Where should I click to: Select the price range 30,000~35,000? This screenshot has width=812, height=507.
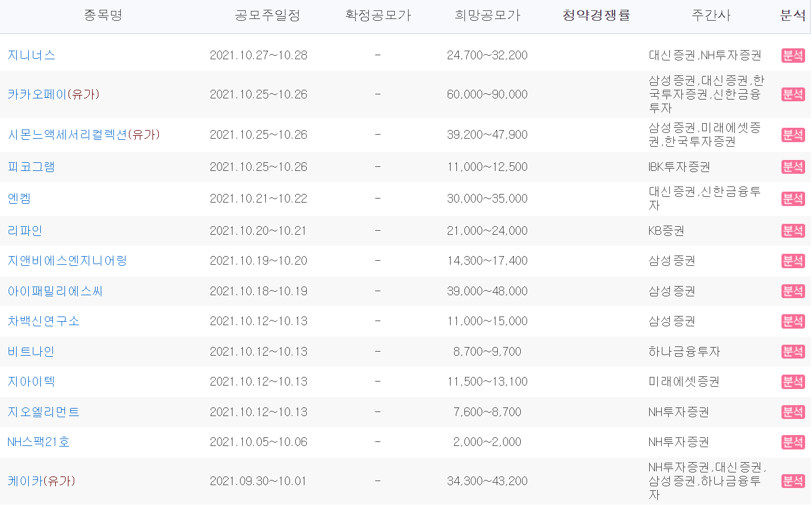(x=487, y=199)
